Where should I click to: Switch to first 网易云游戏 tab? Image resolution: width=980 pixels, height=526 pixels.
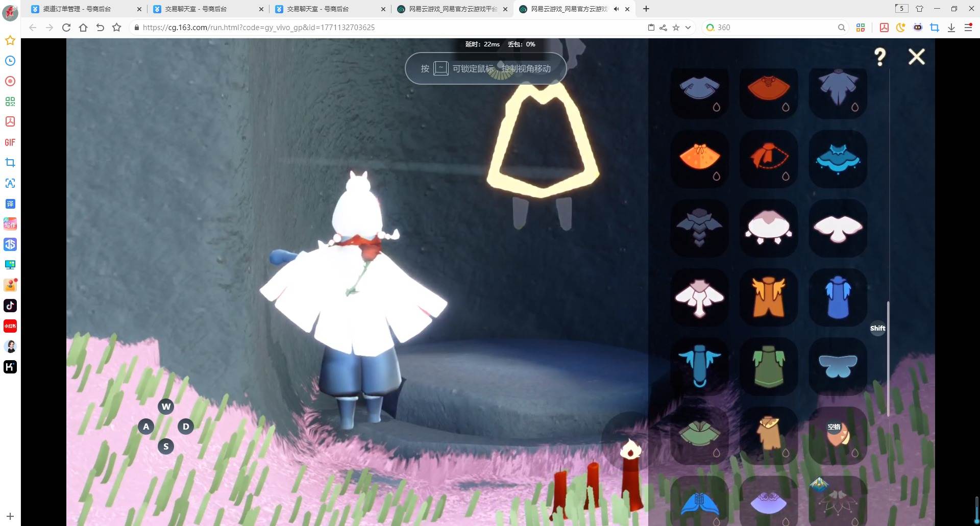pos(451,9)
